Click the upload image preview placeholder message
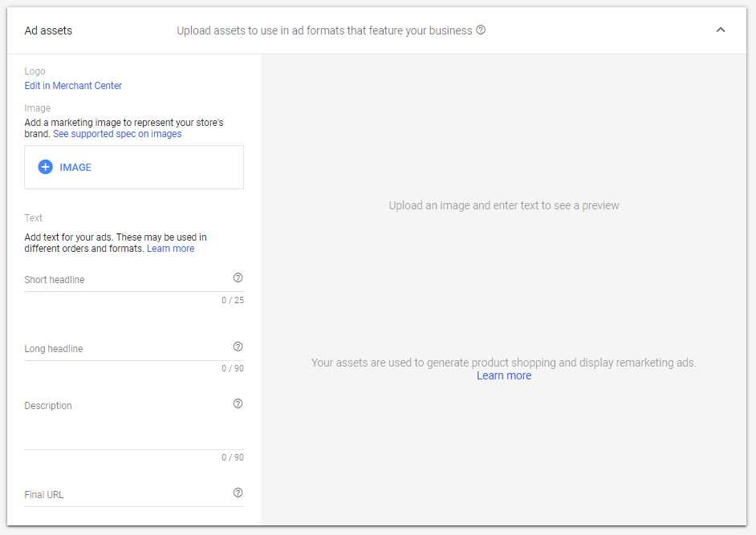This screenshot has height=535, width=756. (x=503, y=205)
